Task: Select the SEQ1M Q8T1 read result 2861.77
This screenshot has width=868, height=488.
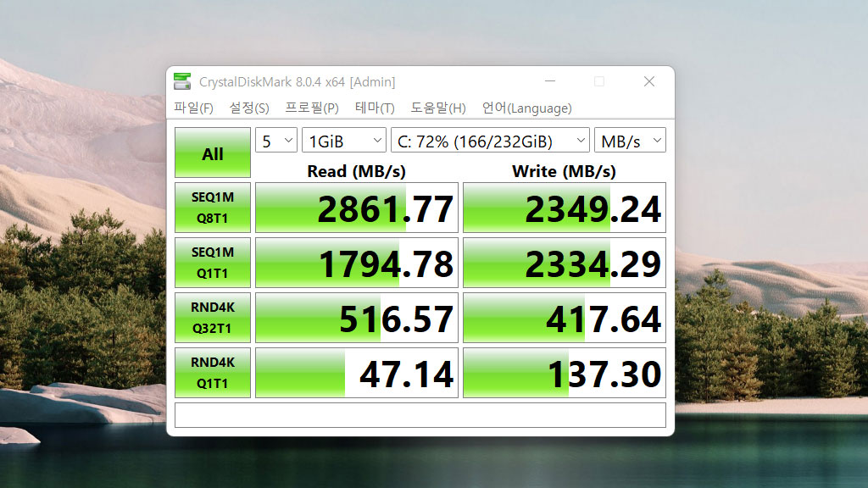Action: 357,208
